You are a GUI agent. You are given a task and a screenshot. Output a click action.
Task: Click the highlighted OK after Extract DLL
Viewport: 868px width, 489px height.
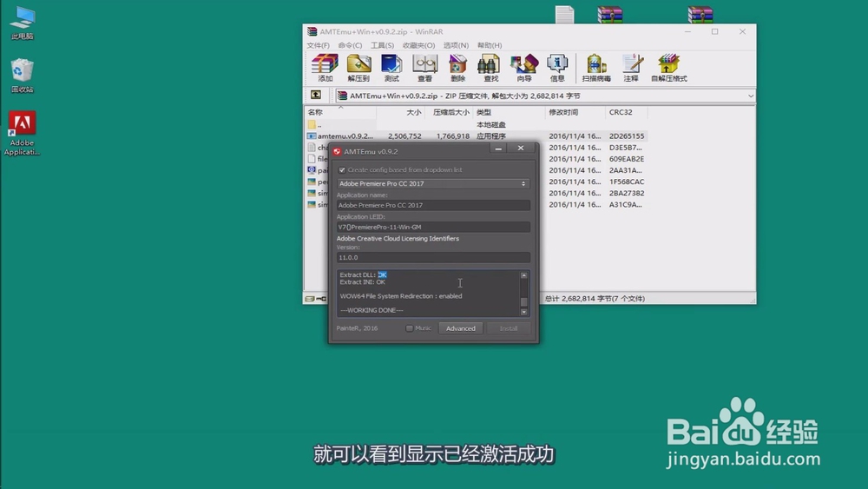point(382,274)
